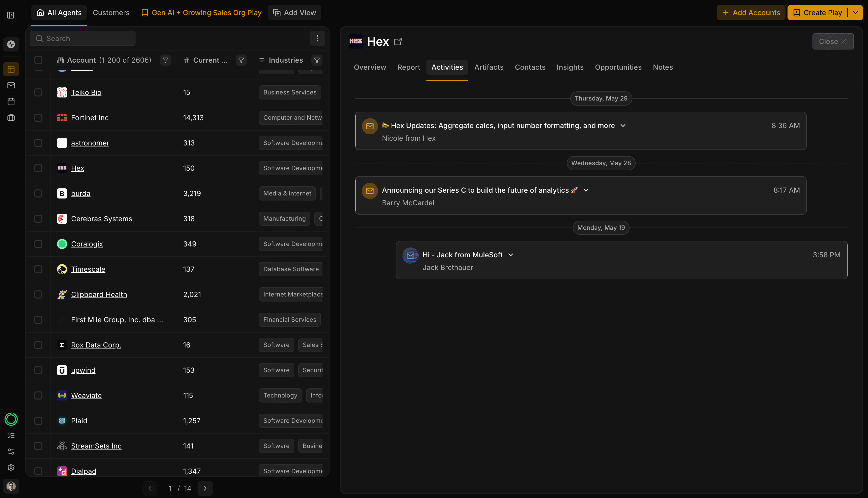
Task: Expand the Series C announcement email
Action: 586,190
